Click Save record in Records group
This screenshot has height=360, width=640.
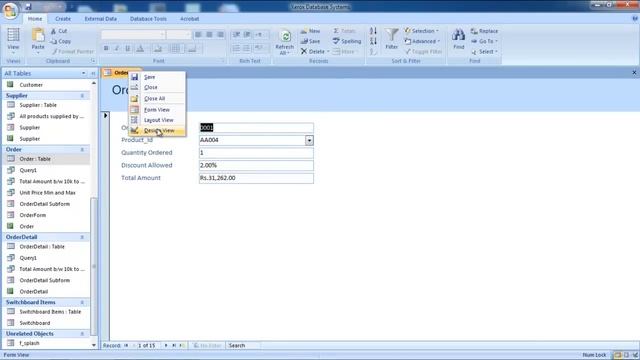pos(311,41)
